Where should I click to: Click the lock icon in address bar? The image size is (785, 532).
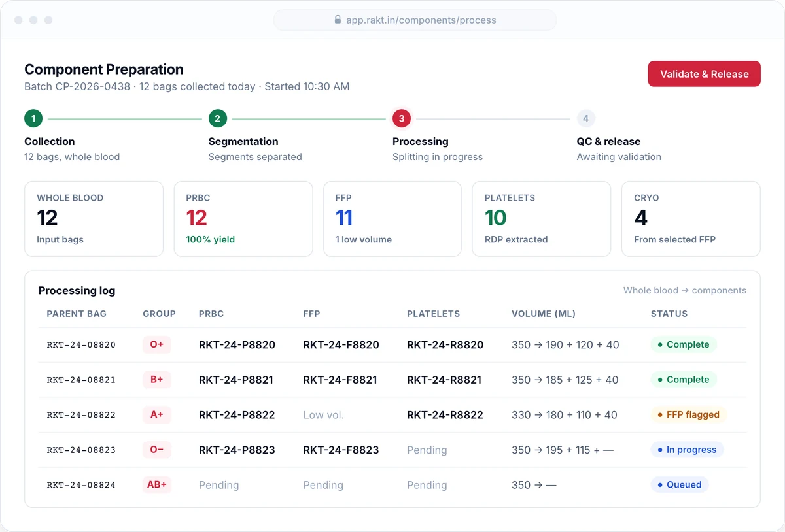coord(338,20)
